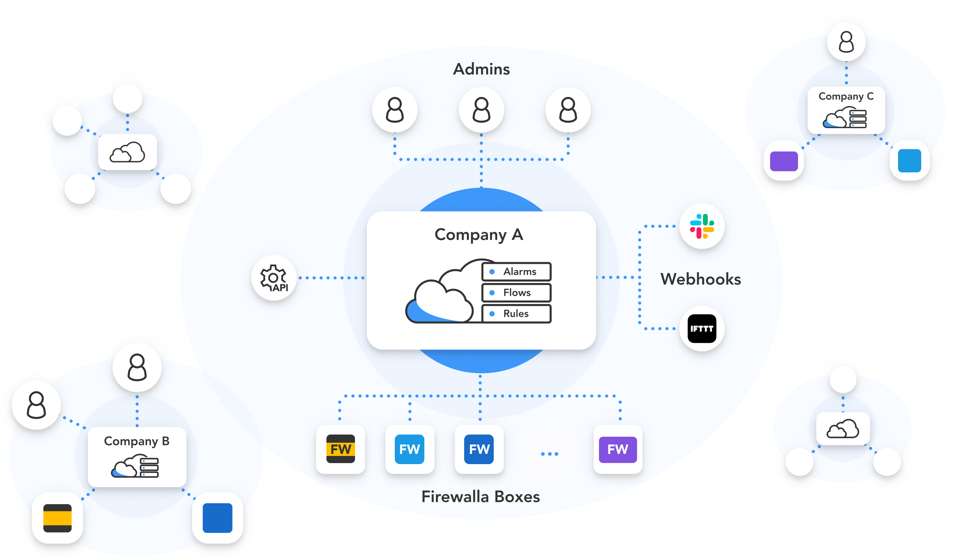Click the IFTTT webhook icon

pos(701,328)
